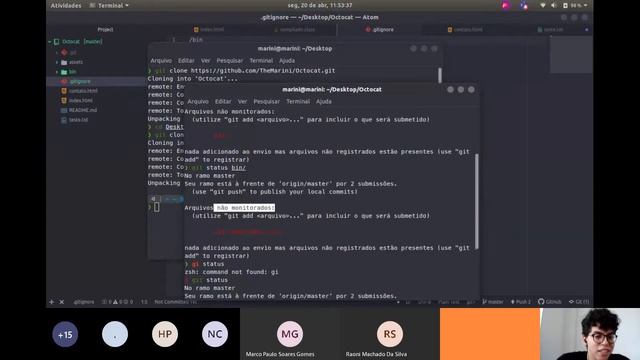
Task: Open the GitHub panel from status bar
Action: coord(550,302)
